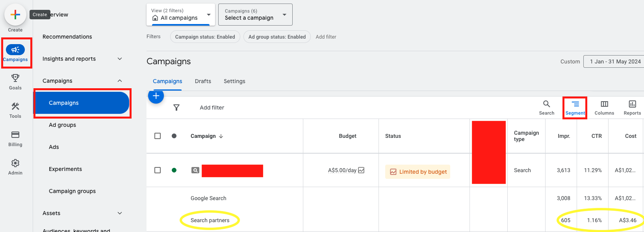Open the Select a campaign dropdown
Image resolution: width=644 pixels, height=232 pixels.
[255, 15]
